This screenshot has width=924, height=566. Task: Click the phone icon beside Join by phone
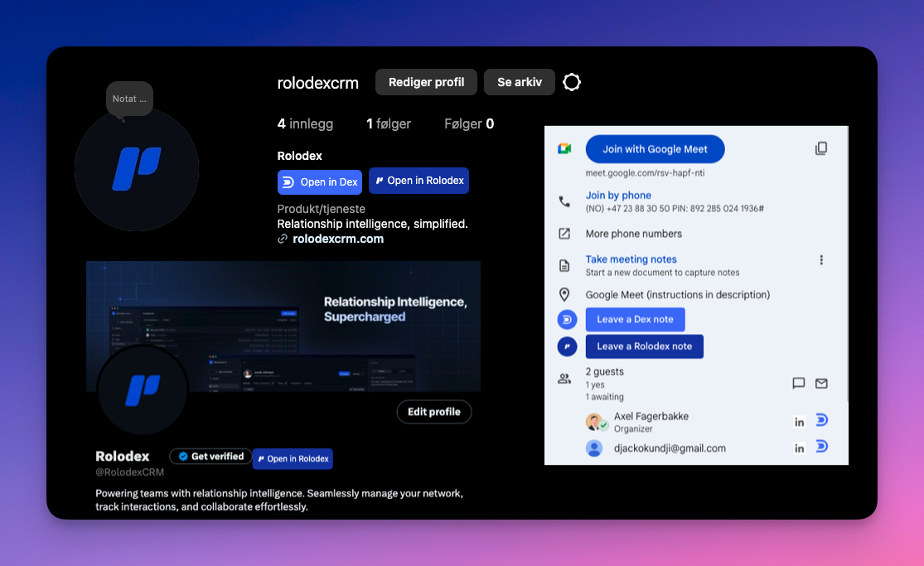click(564, 201)
